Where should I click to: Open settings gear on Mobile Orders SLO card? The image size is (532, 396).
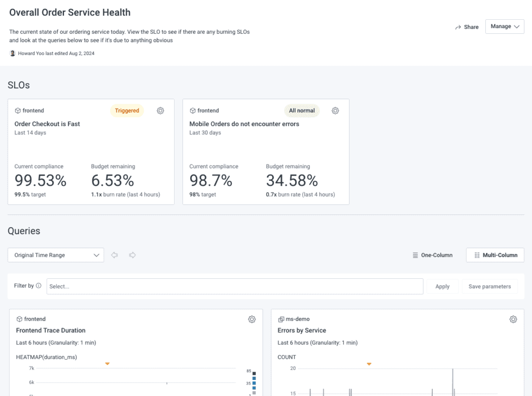(336, 111)
